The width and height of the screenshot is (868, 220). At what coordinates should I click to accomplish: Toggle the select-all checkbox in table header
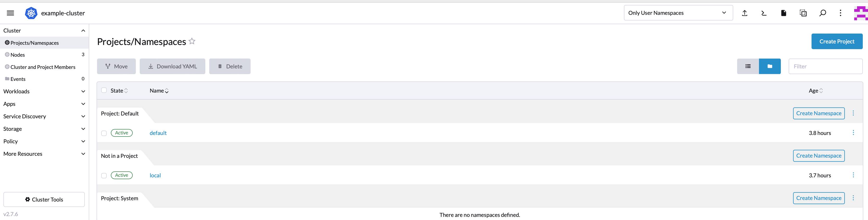coord(104,90)
